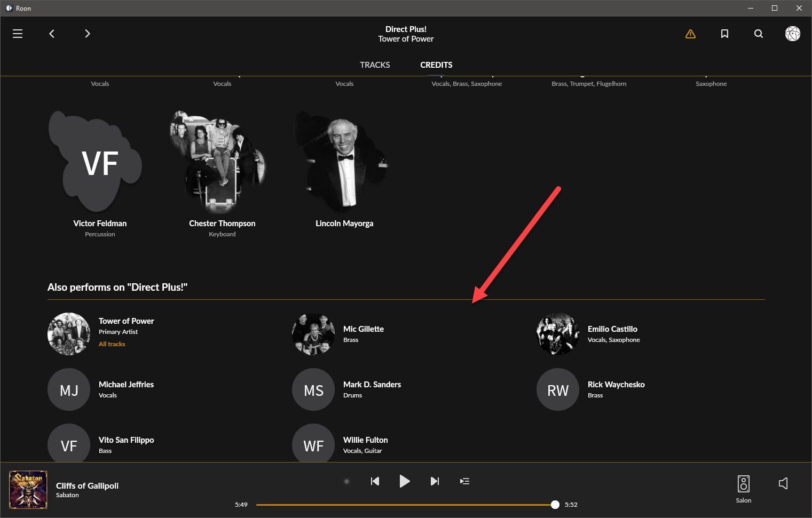Open the search magnifier icon
Image resolution: width=812 pixels, height=518 pixels.
click(x=759, y=34)
